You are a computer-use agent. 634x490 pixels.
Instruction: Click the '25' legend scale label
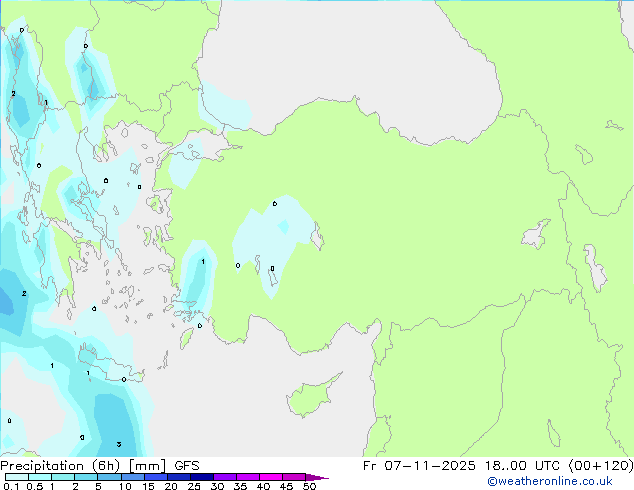click(x=194, y=486)
